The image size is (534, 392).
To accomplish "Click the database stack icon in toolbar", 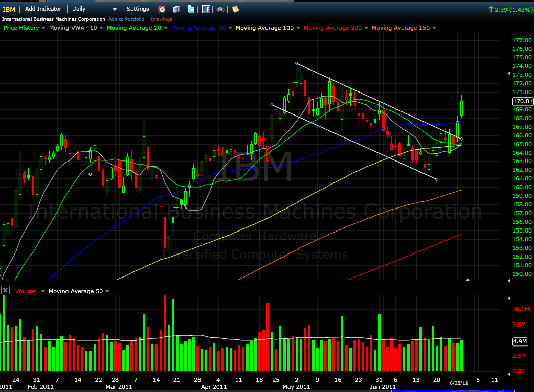I will [176, 9].
